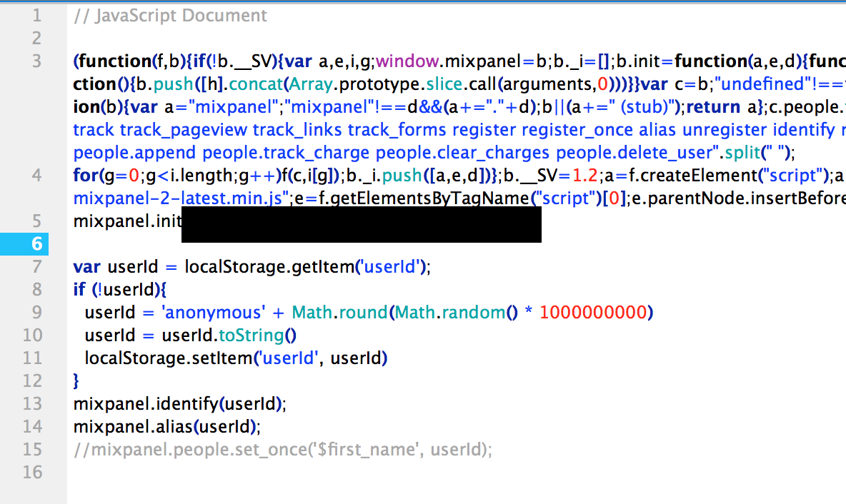The height and width of the screenshot is (504, 846).
Task: Click the "slice" method name
Action: coord(444,84)
